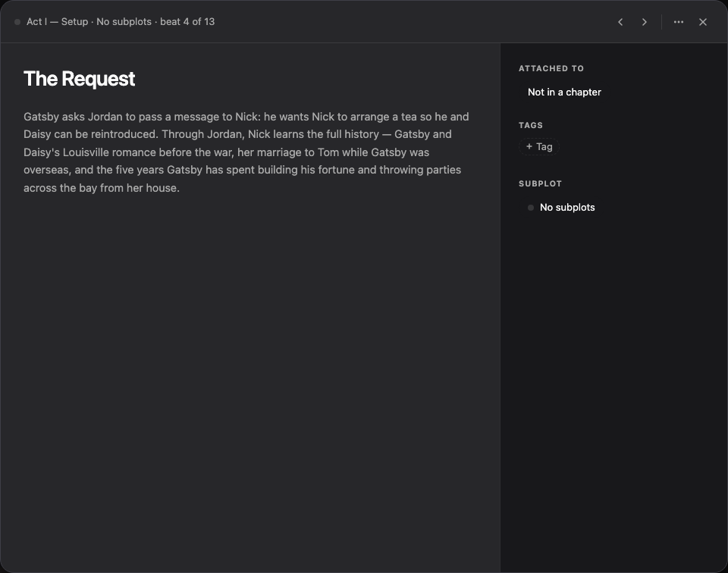The height and width of the screenshot is (573, 728).
Task: Go to the next beat arrow
Action: pyautogui.click(x=644, y=22)
